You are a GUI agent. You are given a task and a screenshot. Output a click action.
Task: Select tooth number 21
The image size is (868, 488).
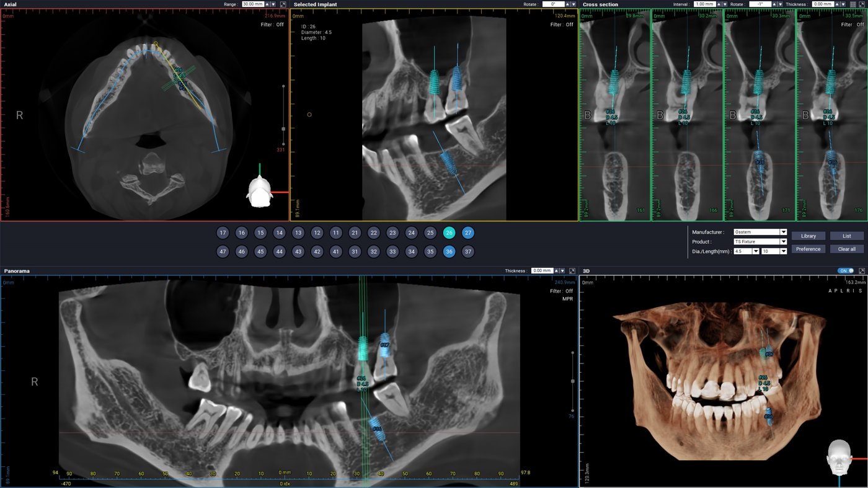(355, 233)
